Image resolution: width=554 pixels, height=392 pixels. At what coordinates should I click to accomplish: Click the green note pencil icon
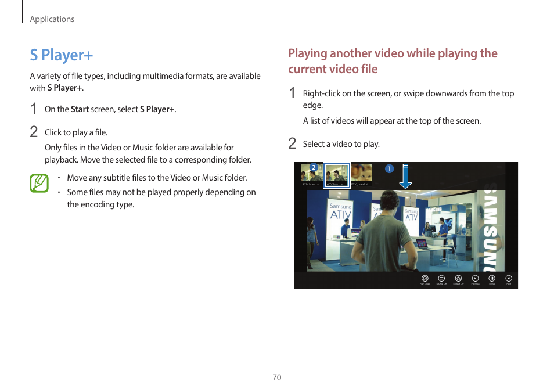click(39, 183)
